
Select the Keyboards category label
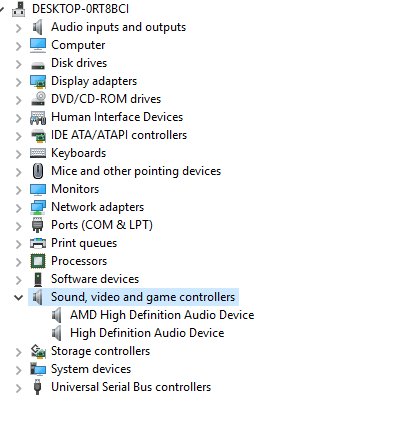78,153
